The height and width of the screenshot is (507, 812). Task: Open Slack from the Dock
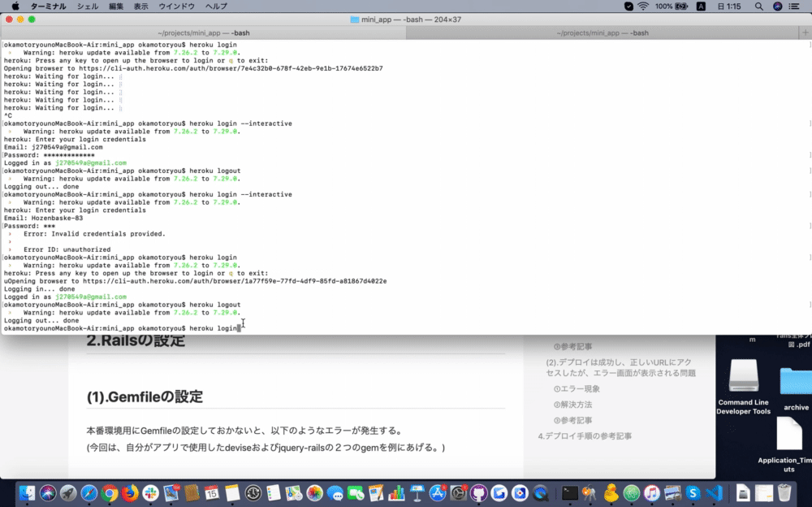(151, 492)
